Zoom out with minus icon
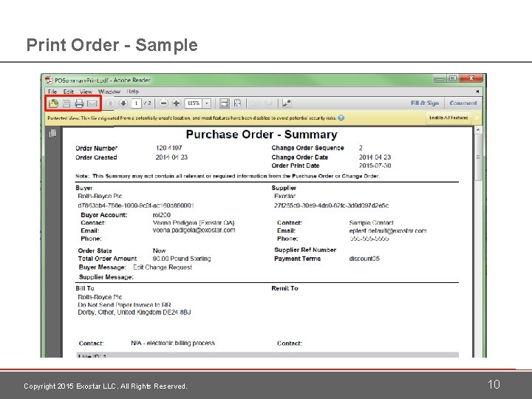532x399 pixels. (163, 103)
